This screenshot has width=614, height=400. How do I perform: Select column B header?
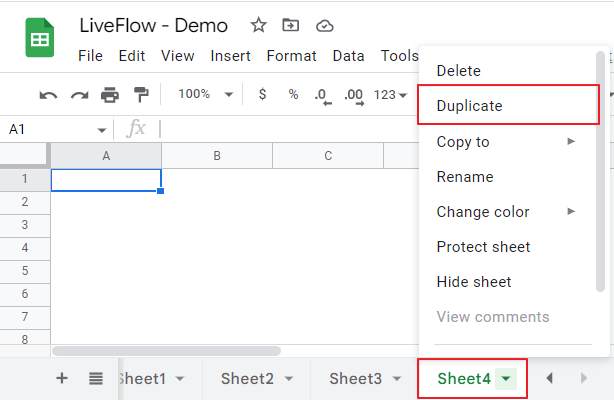point(217,156)
